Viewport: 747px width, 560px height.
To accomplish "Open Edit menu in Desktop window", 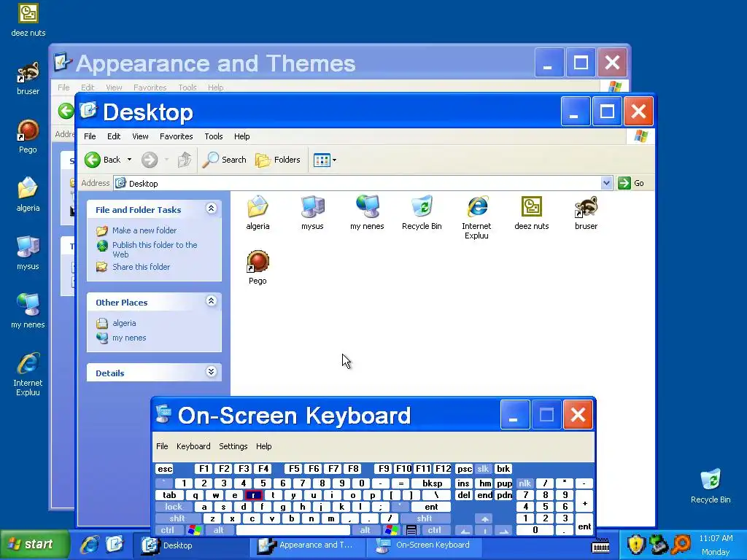I will pyautogui.click(x=114, y=136).
